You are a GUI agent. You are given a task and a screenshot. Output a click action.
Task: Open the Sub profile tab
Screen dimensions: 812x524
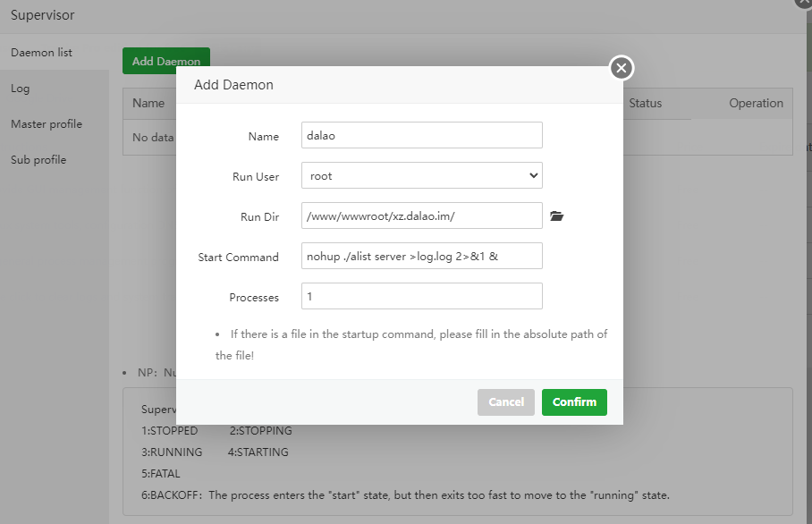coord(38,160)
